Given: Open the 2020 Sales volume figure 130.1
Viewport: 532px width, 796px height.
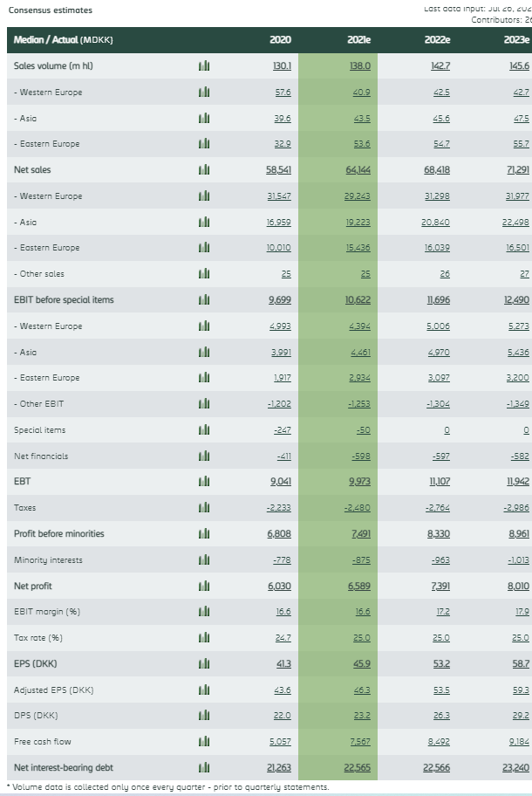Looking at the screenshot, I should [281, 65].
